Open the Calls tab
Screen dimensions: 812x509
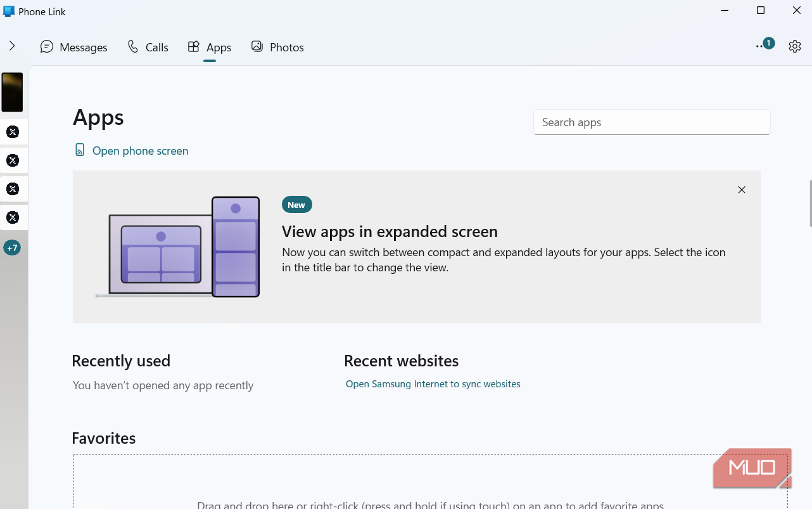(148, 47)
